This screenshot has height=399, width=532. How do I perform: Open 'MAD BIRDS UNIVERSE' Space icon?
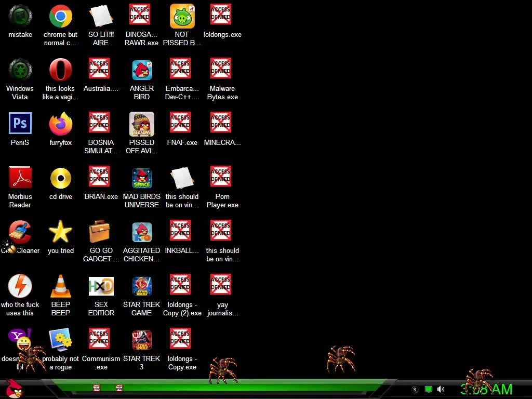[142, 178]
